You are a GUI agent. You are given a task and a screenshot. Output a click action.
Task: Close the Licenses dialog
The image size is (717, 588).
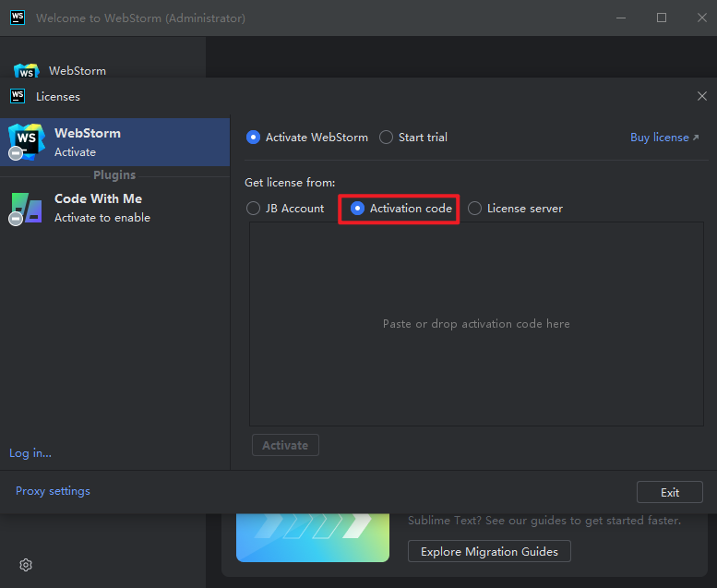[x=702, y=96]
